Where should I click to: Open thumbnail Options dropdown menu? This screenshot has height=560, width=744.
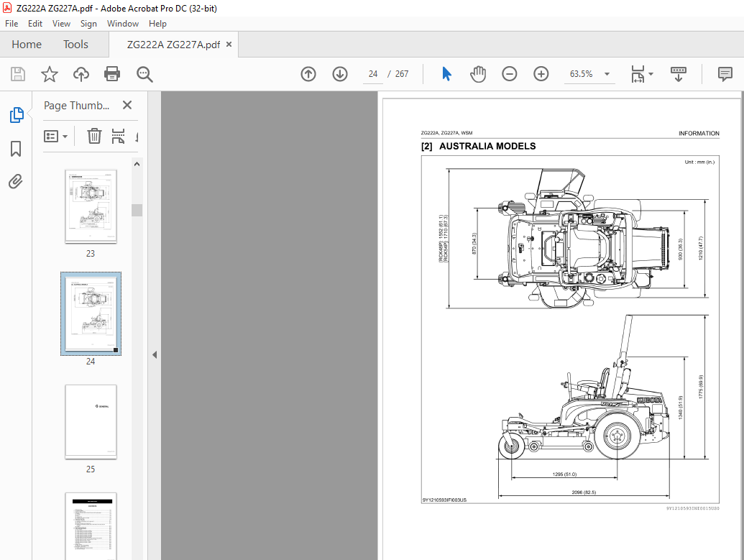pyautogui.click(x=55, y=136)
